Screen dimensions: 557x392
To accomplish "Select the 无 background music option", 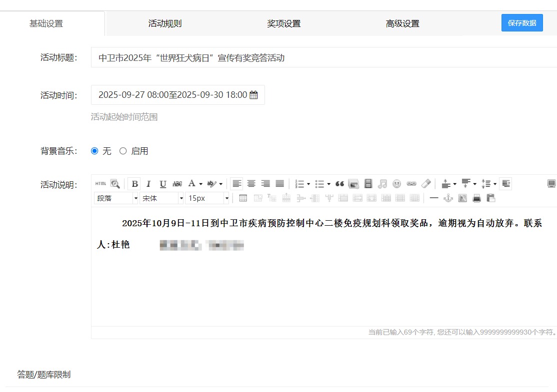I will point(95,151).
